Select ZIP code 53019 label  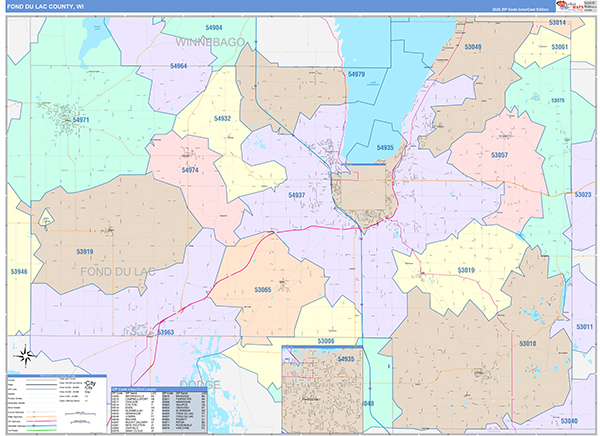click(466, 270)
